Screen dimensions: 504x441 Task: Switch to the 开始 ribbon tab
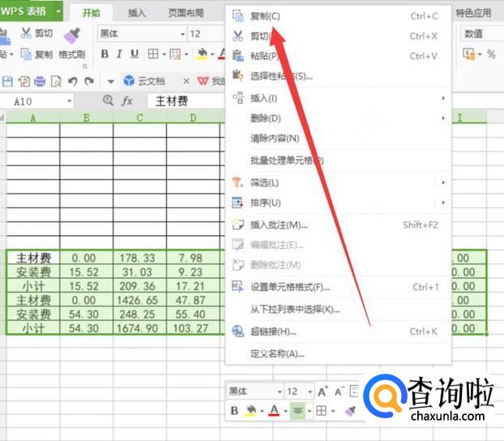(x=92, y=13)
